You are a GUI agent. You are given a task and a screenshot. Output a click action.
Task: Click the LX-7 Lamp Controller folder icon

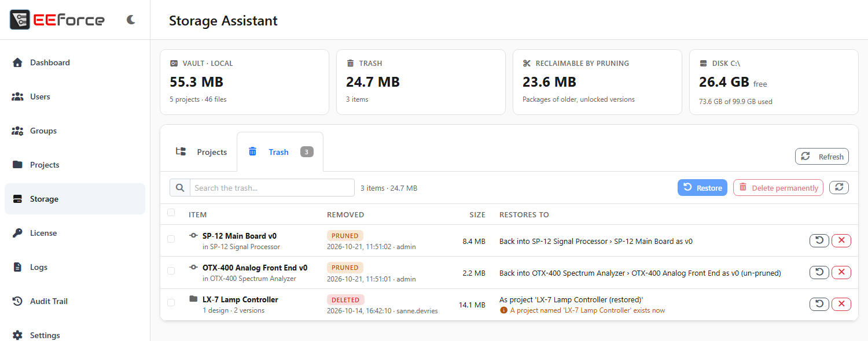click(193, 299)
